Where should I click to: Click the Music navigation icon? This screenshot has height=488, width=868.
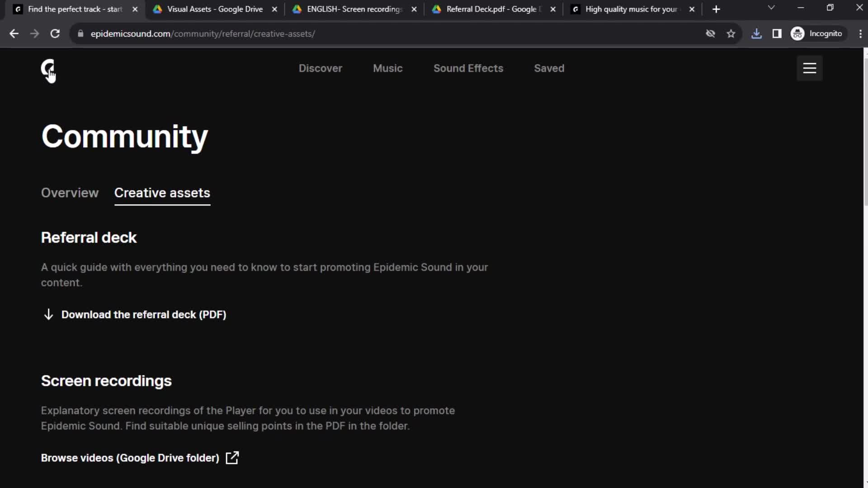coord(387,68)
